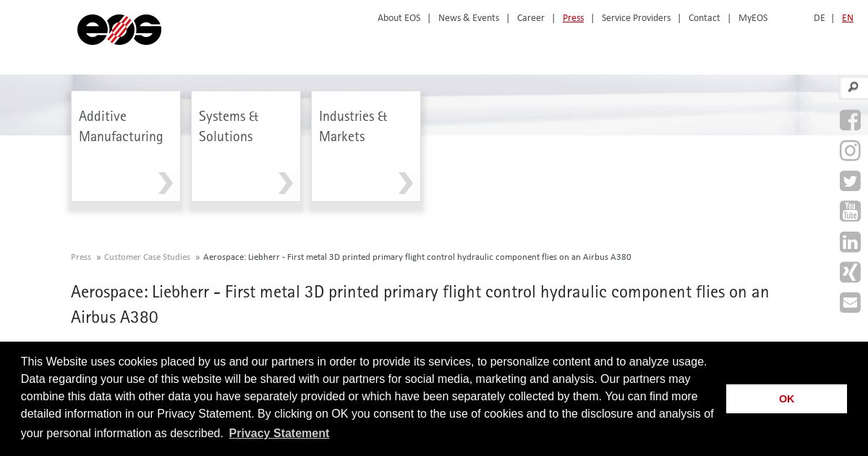Viewport: 868px width, 456px height.
Task: Open the MyEOS link
Action: [x=753, y=18]
